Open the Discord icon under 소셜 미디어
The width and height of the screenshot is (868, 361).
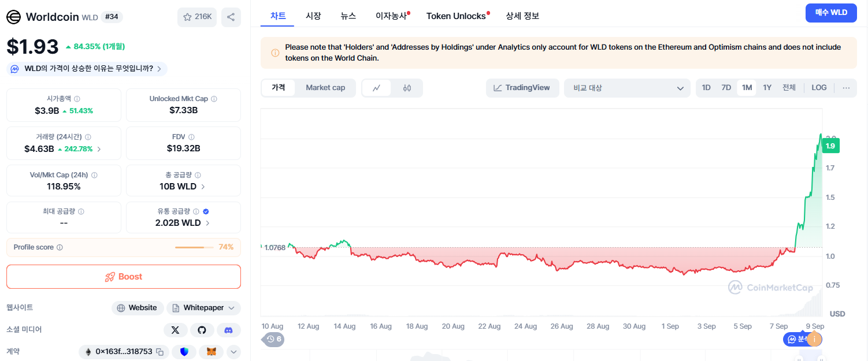228,330
